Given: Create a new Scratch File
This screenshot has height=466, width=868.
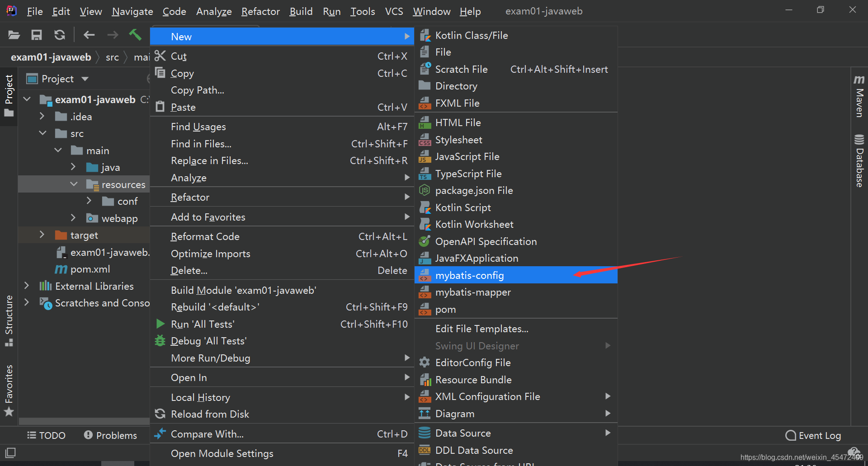Looking at the screenshot, I should click(x=516, y=69).
